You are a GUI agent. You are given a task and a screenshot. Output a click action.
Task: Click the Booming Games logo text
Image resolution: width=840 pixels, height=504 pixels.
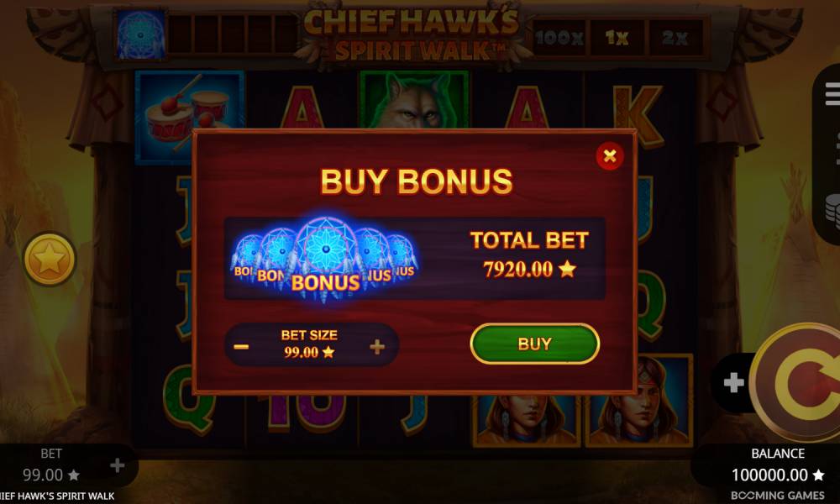click(x=777, y=496)
